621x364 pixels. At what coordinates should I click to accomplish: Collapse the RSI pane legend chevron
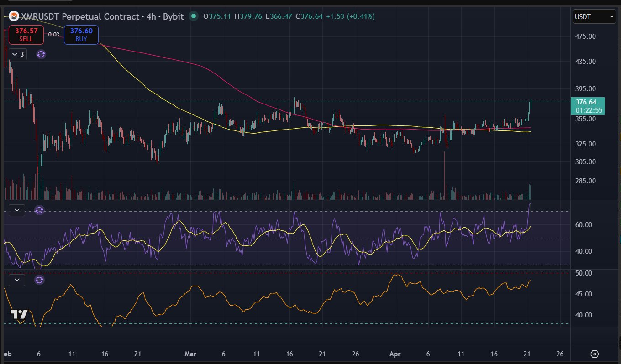[17, 210]
